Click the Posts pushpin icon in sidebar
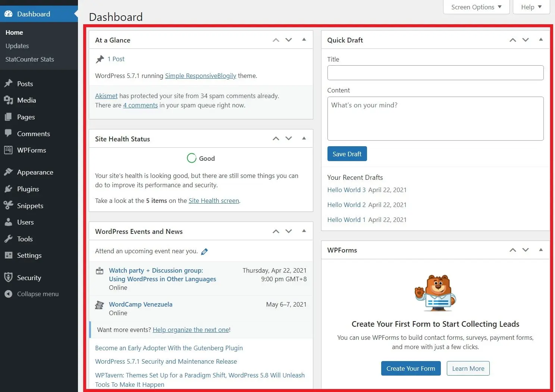 coord(8,84)
